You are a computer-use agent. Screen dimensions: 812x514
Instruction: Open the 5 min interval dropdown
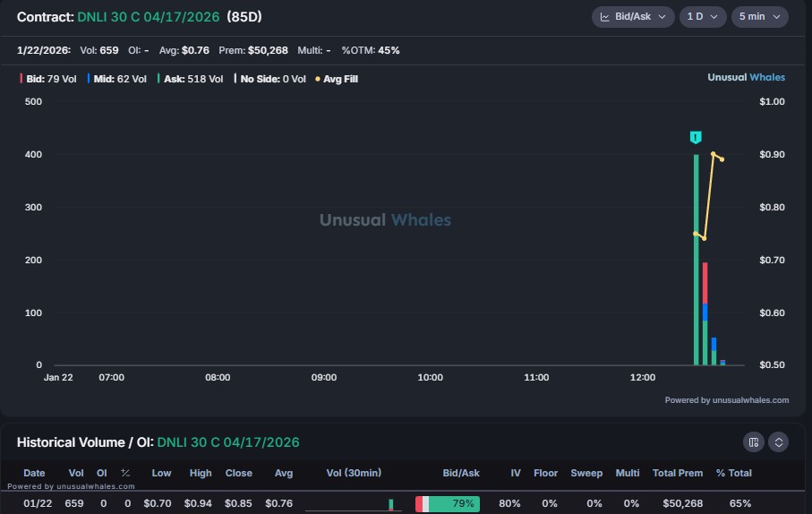(760, 17)
